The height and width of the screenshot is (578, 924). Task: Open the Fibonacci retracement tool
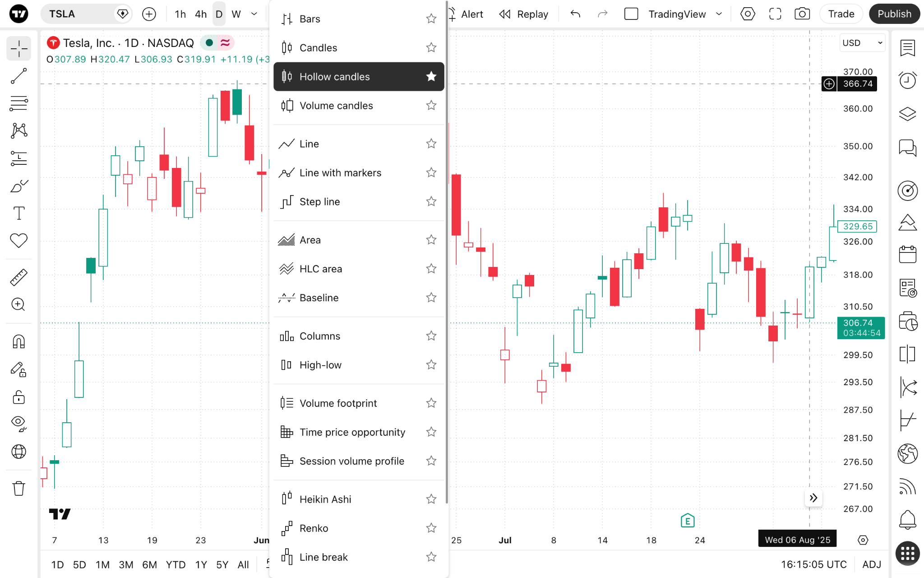click(x=18, y=103)
